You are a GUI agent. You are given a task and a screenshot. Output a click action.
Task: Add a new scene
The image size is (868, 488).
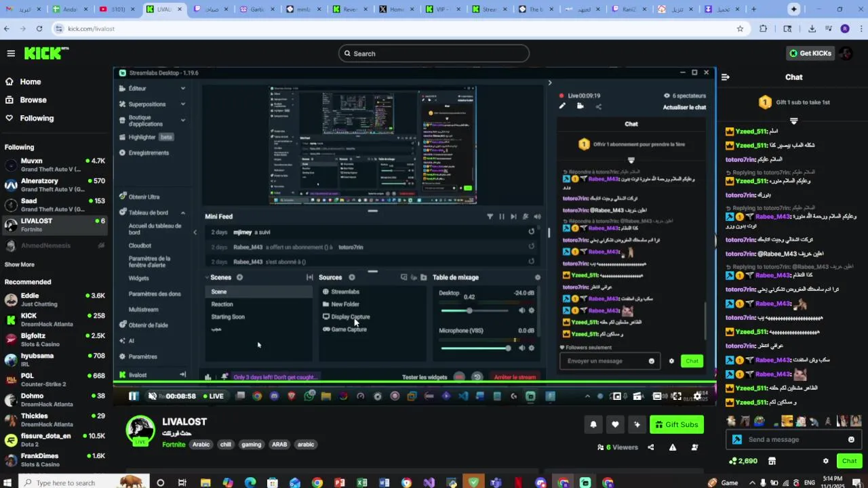tap(239, 277)
